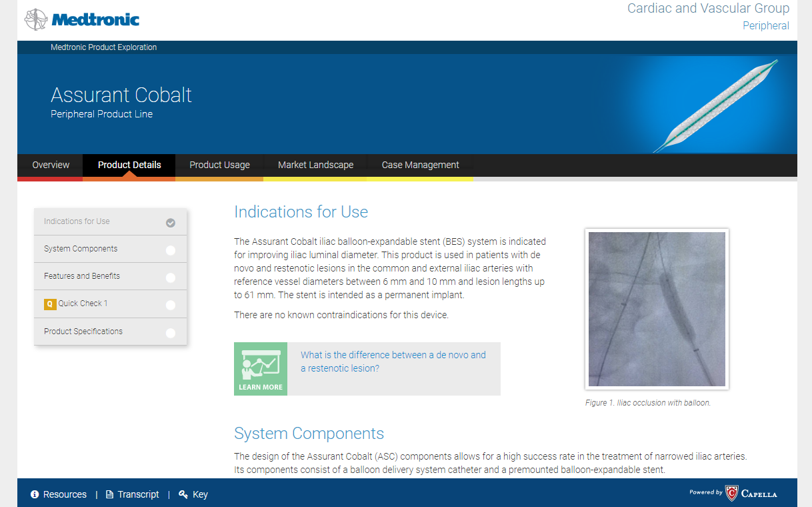Viewport: 812px width, 507px height.
Task: Open the Overview tab
Action: tap(51, 165)
